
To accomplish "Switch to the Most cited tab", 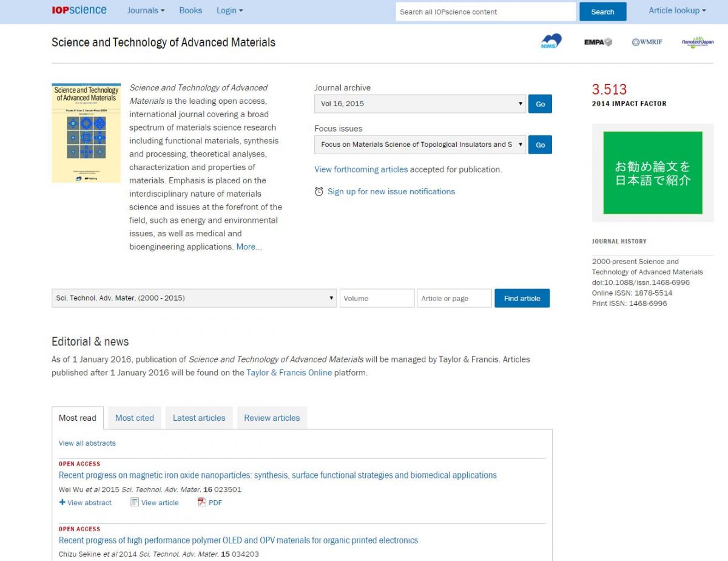I will coord(135,418).
